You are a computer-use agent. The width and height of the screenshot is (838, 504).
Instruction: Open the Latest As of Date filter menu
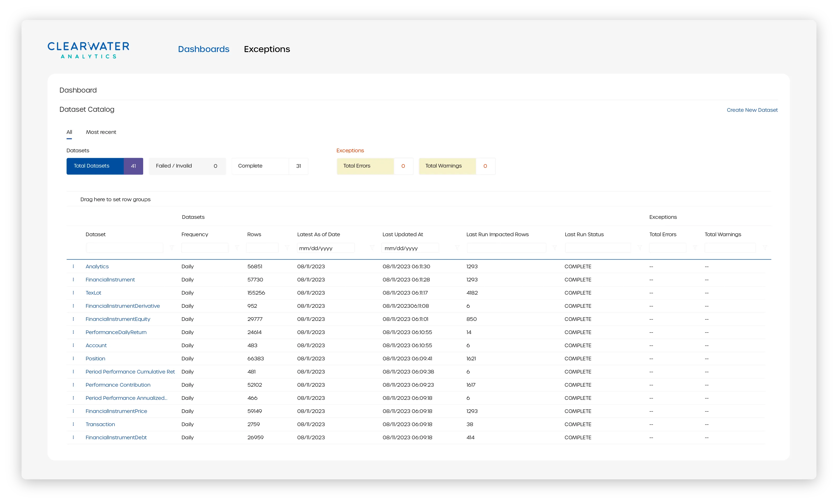372,248
